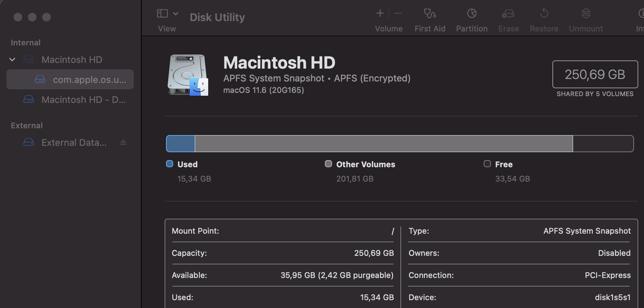Click the dark Free segment of bar
Viewport: 644px width, 308px height.
pos(603,144)
